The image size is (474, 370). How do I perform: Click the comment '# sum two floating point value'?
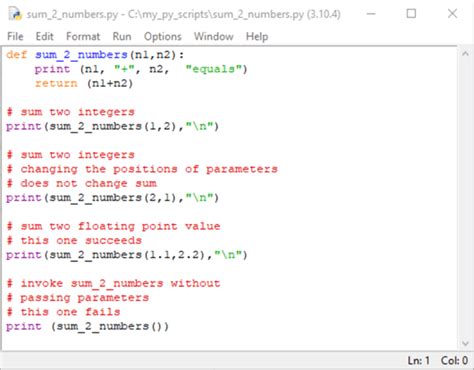(113, 226)
